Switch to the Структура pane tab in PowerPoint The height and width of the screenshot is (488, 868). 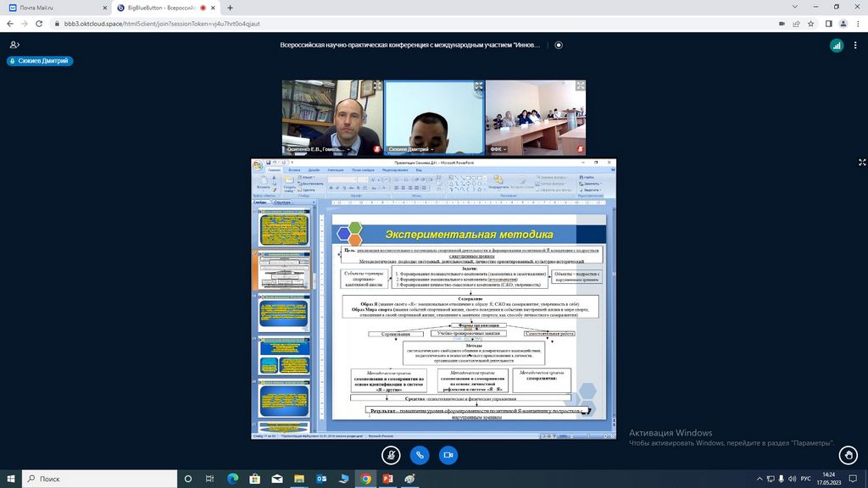pos(281,202)
